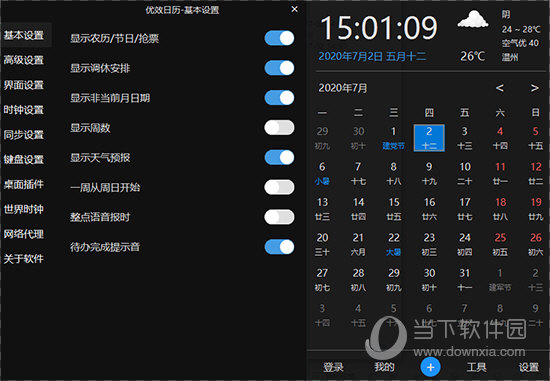Viewport: 550px width, 381px height.
Task: Click the 15:01:09 clock display
Action: (379, 27)
